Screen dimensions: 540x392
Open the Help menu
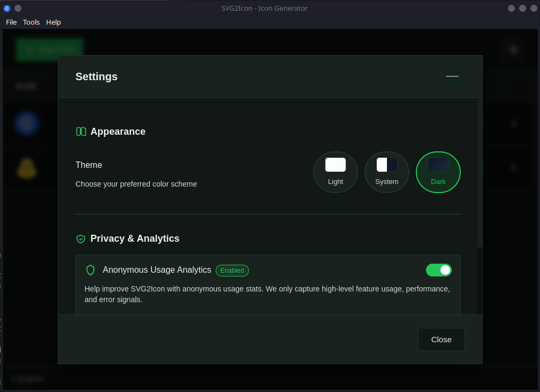53,22
